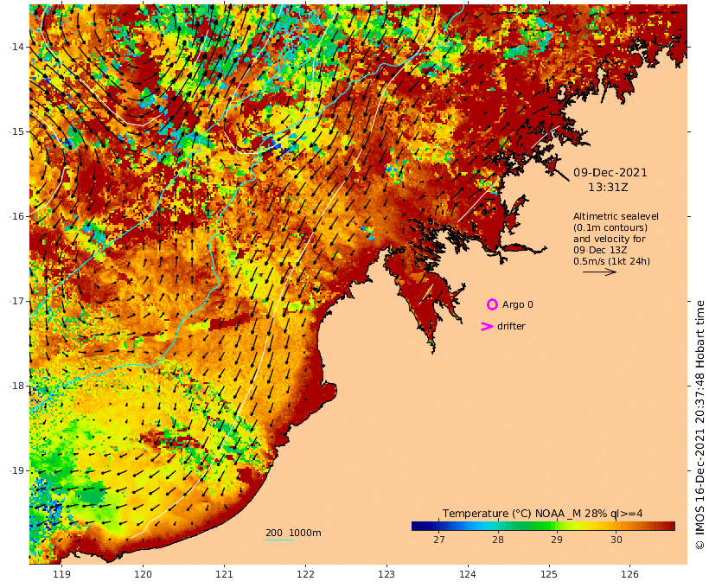The image size is (709, 588).
Task: Click the longitude axis label 125
Action: pyautogui.click(x=549, y=574)
